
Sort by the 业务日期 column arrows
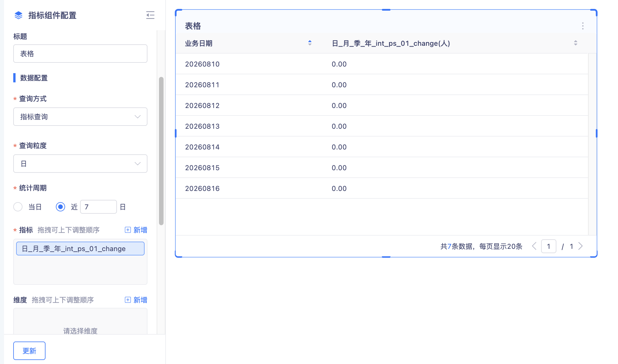(x=310, y=43)
